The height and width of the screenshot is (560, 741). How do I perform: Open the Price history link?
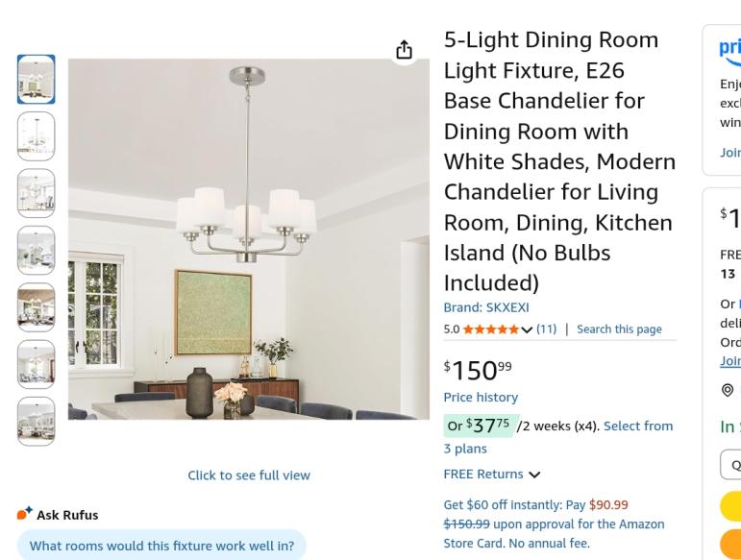[481, 397]
